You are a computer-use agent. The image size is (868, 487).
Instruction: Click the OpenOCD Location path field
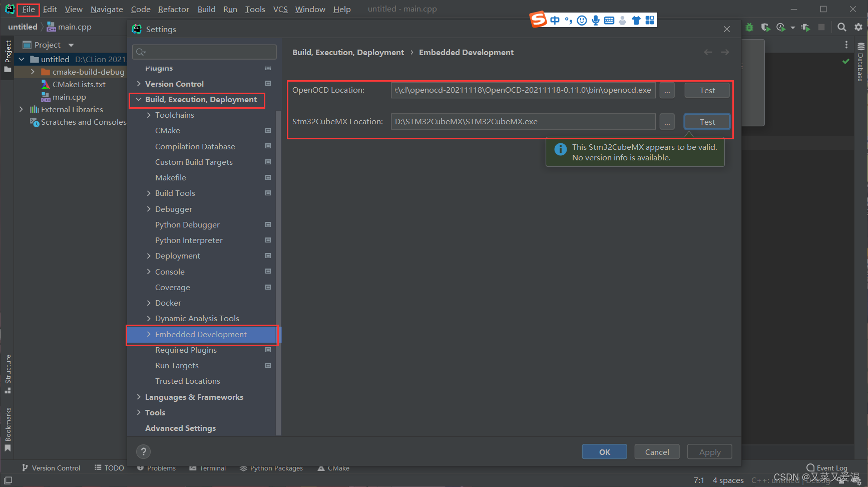(523, 90)
